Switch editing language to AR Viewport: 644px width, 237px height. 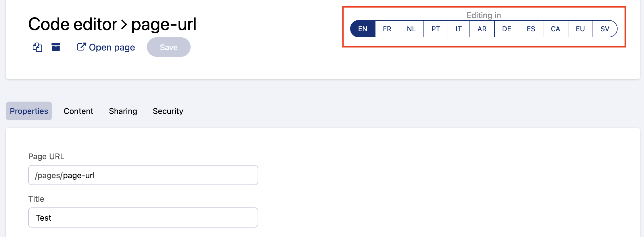click(482, 29)
